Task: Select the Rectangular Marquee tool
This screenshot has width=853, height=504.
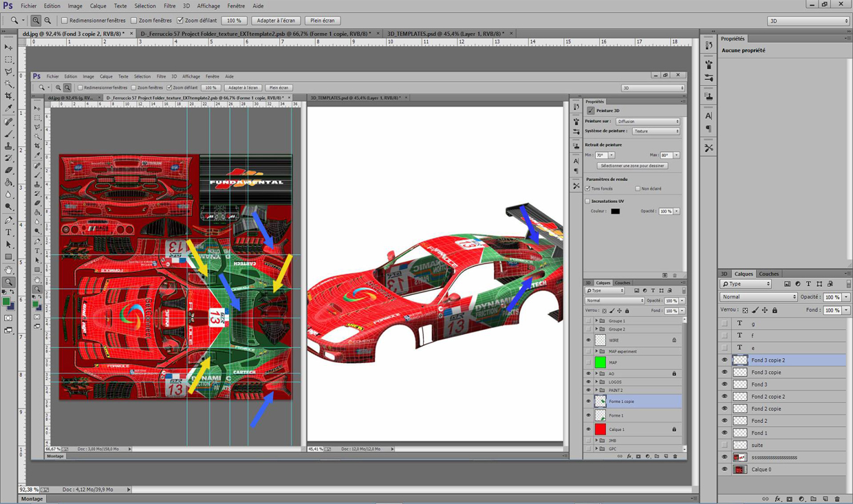Action: coord(9,60)
